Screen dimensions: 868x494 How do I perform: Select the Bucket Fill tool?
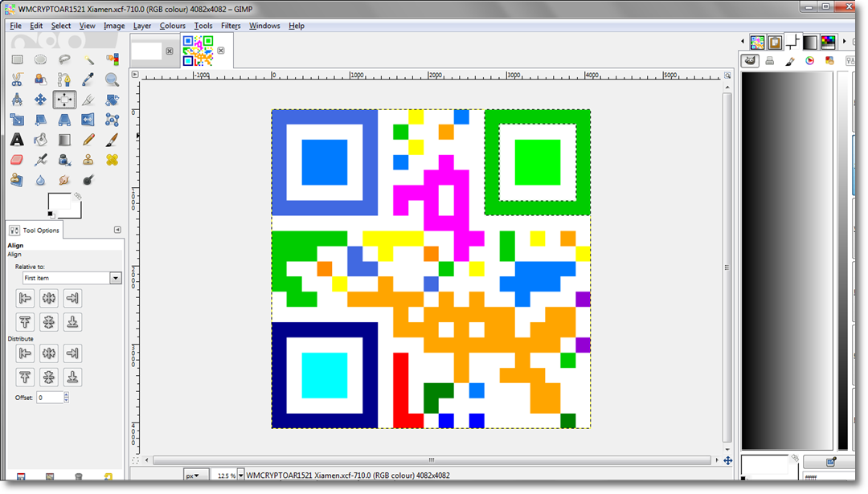tap(40, 140)
